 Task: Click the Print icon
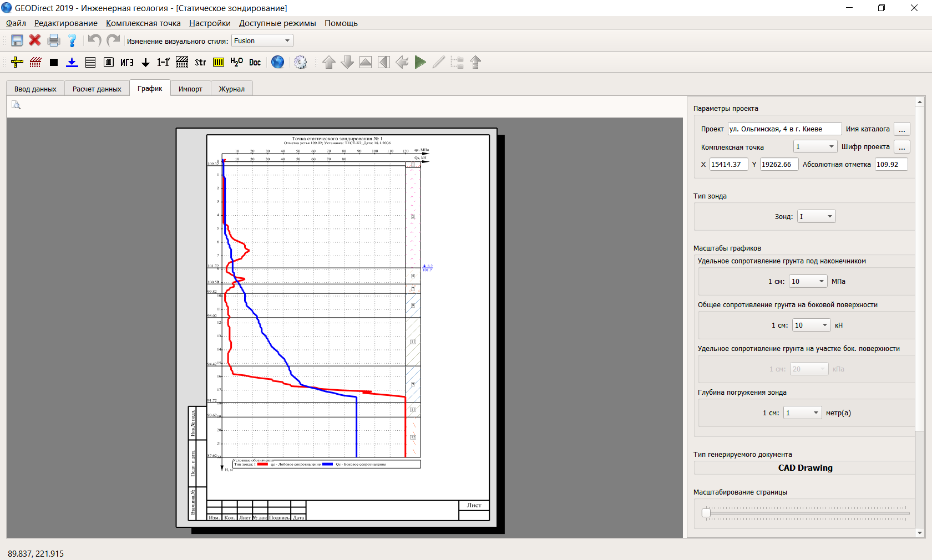(x=54, y=40)
